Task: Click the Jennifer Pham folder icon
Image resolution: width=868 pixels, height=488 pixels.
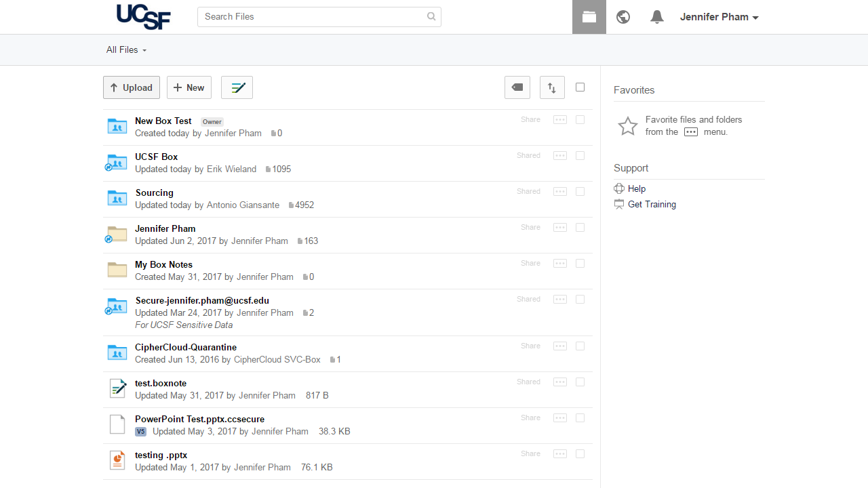Action: tap(117, 235)
